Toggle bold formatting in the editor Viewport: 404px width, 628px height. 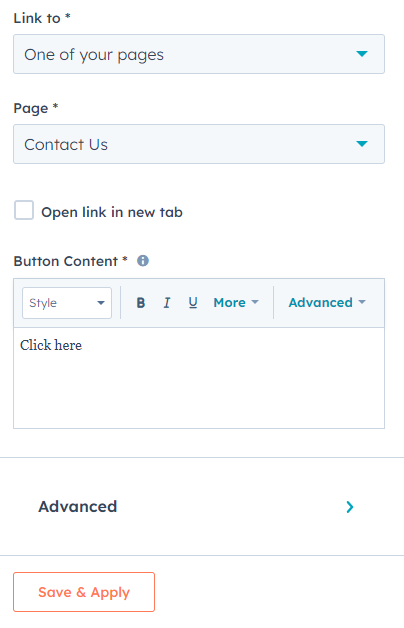pos(141,303)
